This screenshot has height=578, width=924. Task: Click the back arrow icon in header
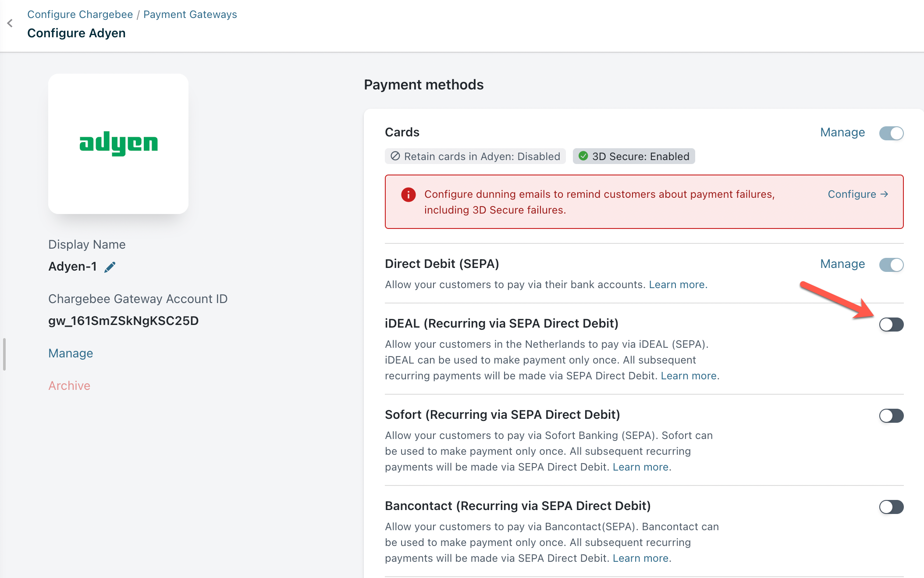(x=10, y=23)
